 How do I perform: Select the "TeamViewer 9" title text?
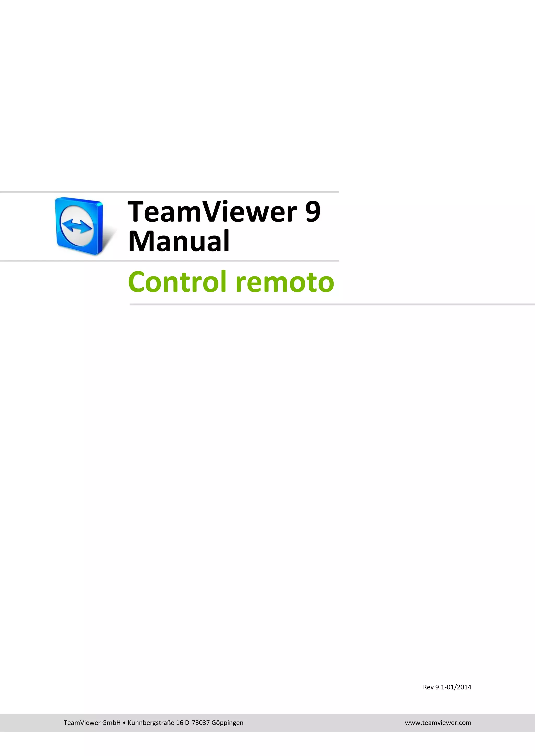pos(224,211)
